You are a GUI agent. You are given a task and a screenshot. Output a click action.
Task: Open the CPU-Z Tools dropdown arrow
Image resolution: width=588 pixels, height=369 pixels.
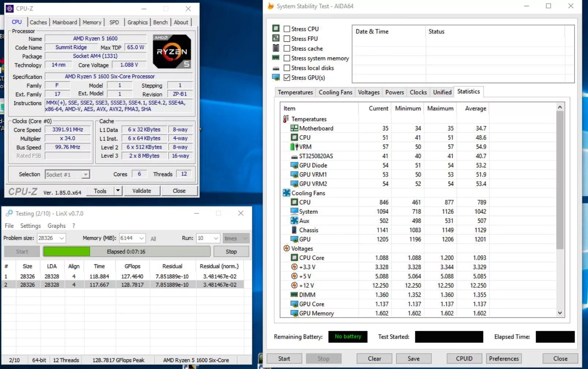click(x=118, y=190)
